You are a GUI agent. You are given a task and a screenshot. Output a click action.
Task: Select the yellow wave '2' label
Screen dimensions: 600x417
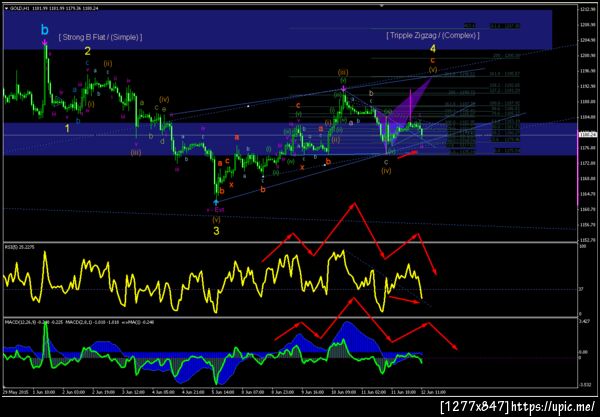(x=88, y=51)
